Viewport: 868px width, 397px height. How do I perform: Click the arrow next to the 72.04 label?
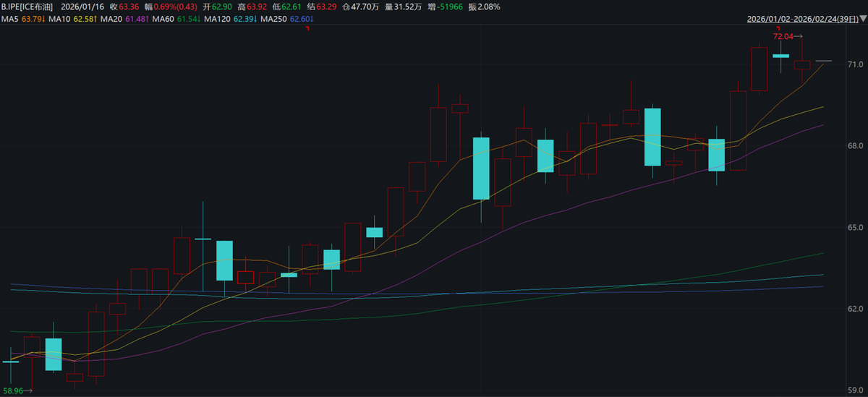[799, 35]
